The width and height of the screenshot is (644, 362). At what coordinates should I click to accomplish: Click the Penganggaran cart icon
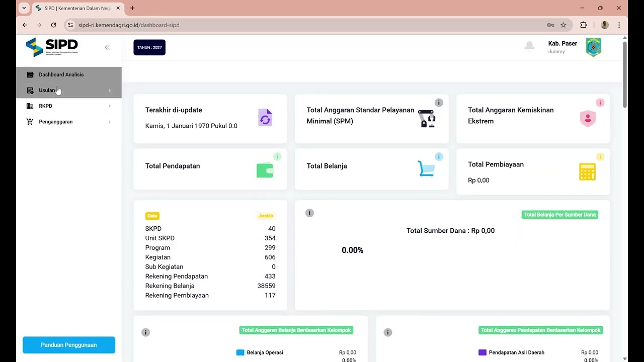30,122
